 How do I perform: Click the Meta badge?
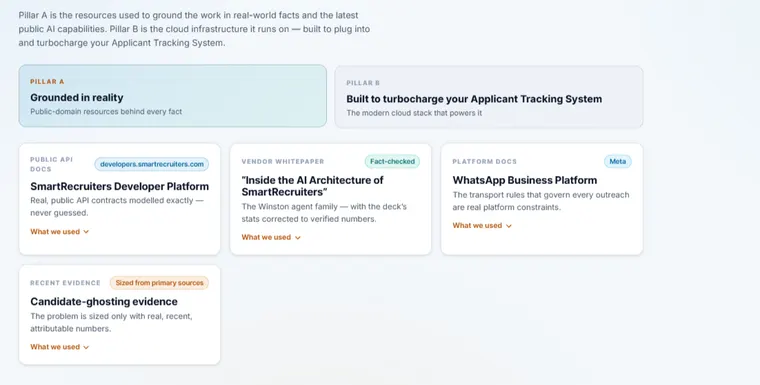click(x=618, y=161)
